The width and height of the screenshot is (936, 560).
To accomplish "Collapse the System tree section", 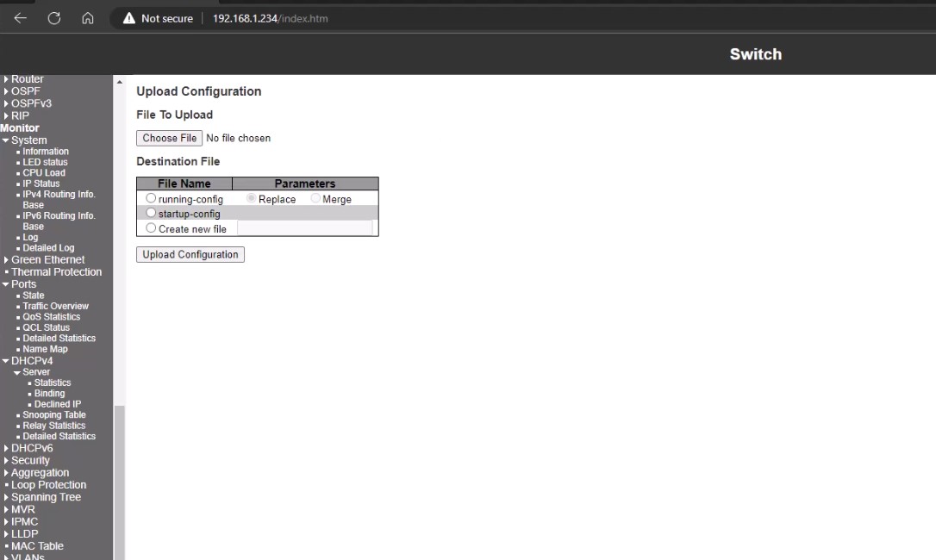I will [x=5, y=140].
